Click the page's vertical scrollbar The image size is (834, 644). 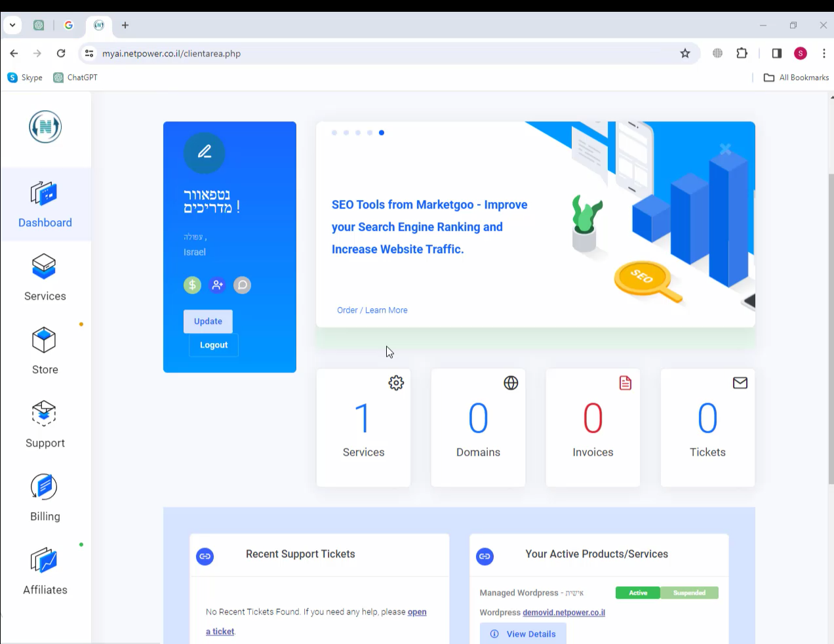pos(831,328)
